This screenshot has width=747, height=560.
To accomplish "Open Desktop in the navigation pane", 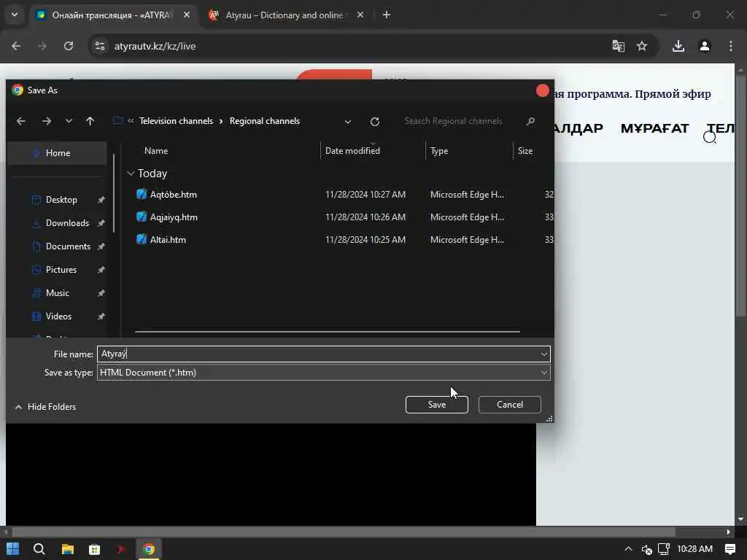I will tap(61, 200).
